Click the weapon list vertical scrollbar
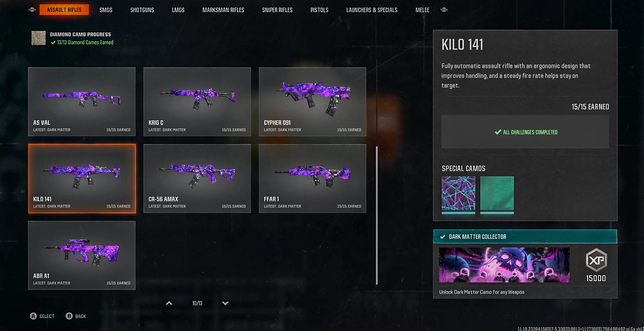This screenshot has width=644, height=331. tap(377, 215)
